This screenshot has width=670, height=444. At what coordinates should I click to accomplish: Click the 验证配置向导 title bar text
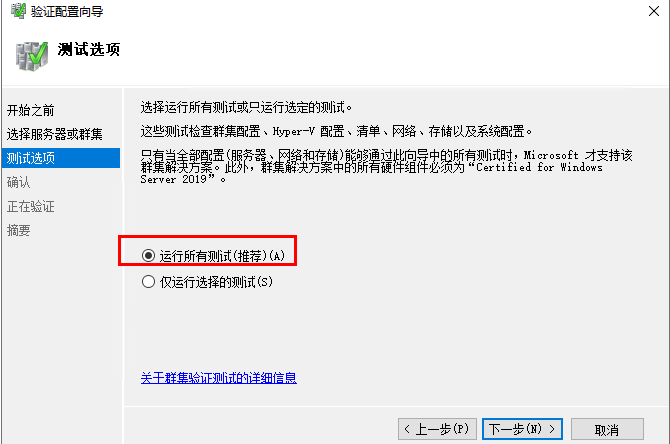(x=67, y=12)
